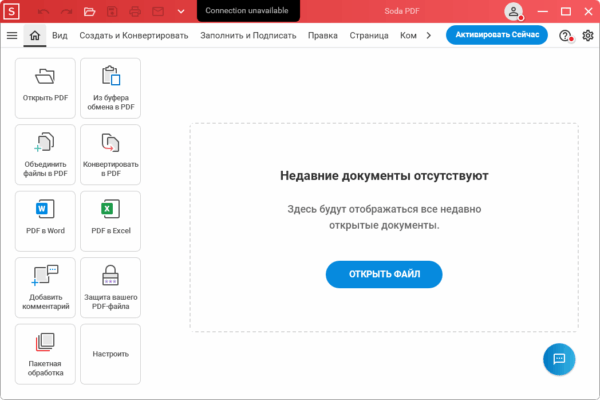The image size is (600, 400).
Task: Click Защита вашего PDF-файла tile
Action: tap(111, 287)
